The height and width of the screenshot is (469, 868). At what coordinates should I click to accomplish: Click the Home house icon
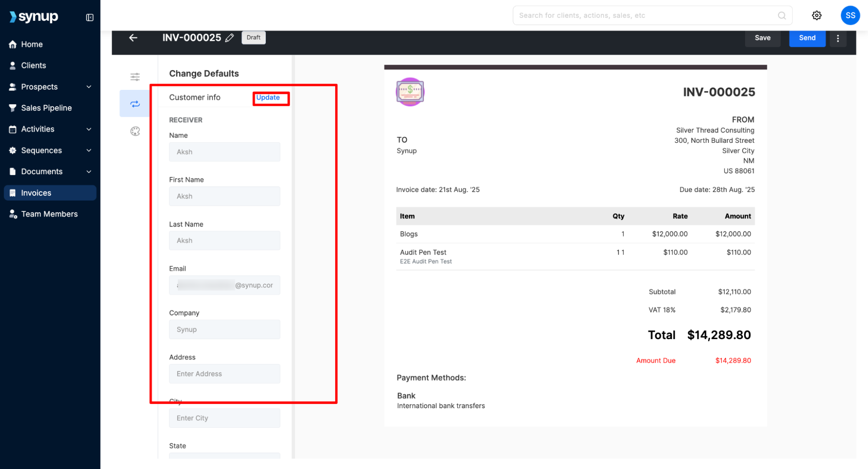[13, 44]
